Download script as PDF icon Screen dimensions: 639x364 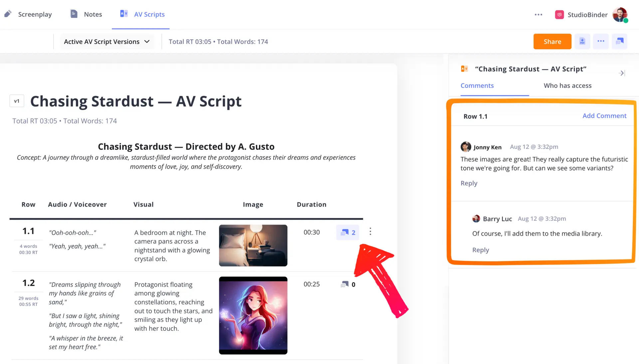pyautogui.click(x=582, y=41)
